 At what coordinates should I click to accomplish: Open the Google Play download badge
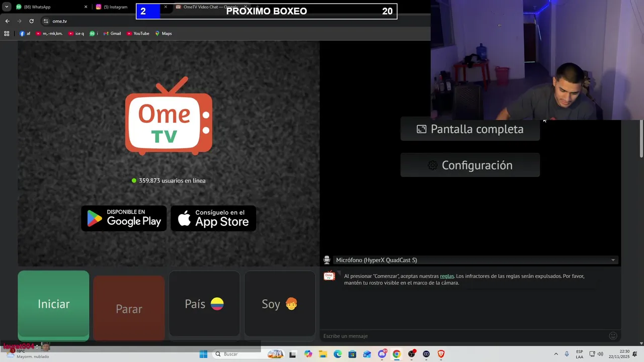pos(124,218)
